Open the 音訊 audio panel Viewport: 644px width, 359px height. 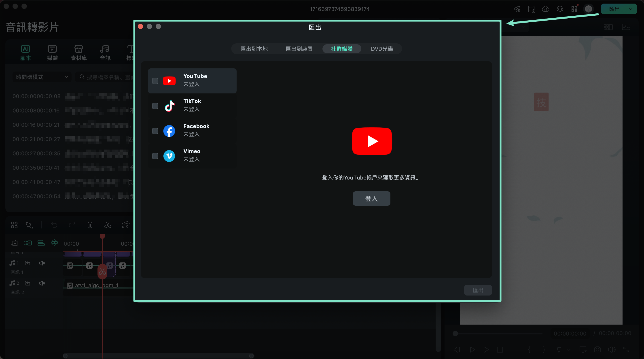click(105, 53)
